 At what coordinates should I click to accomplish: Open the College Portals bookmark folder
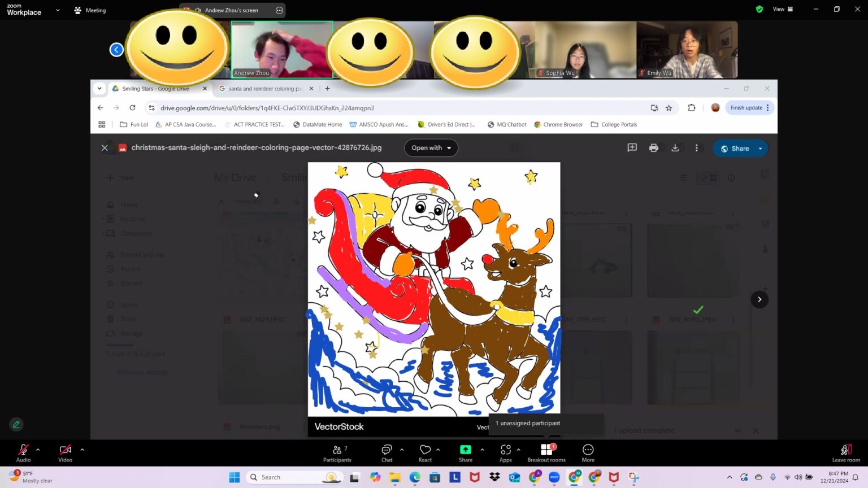(614, 125)
